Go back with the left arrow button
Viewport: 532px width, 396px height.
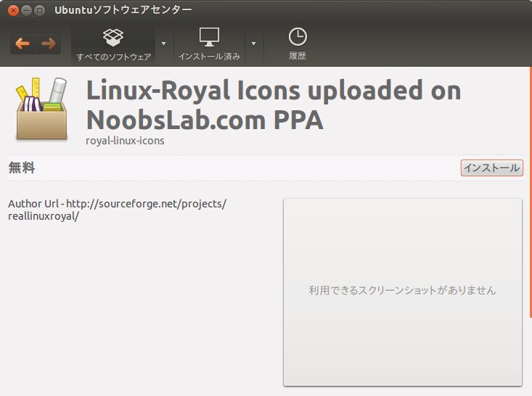[x=22, y=44]
